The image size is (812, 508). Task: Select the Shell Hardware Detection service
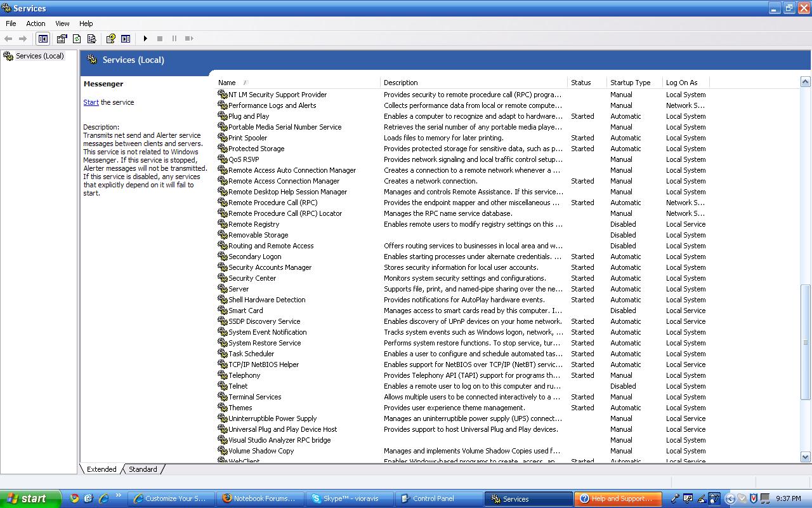point(266,300)
